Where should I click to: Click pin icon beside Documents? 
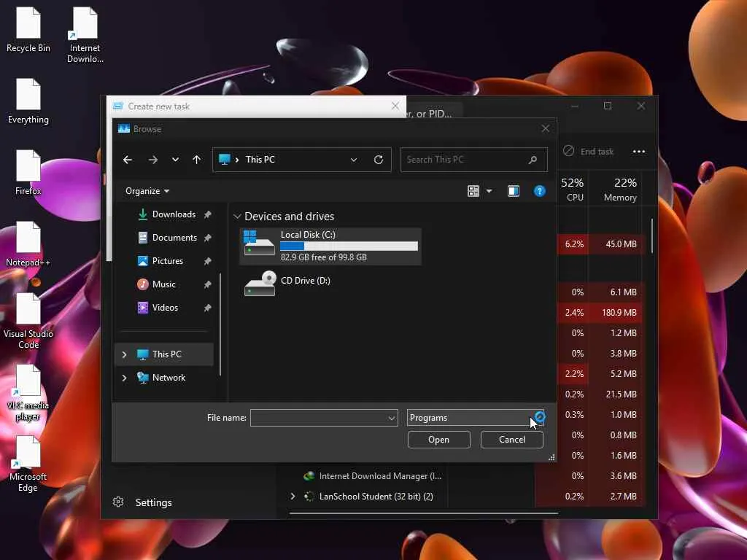pyautogui.click(x=207, y=238)
